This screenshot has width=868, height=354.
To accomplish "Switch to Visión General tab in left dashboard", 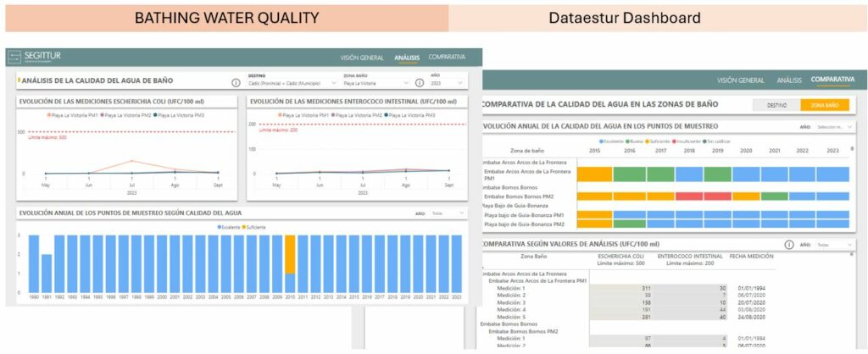I will (x=357, y=58).
